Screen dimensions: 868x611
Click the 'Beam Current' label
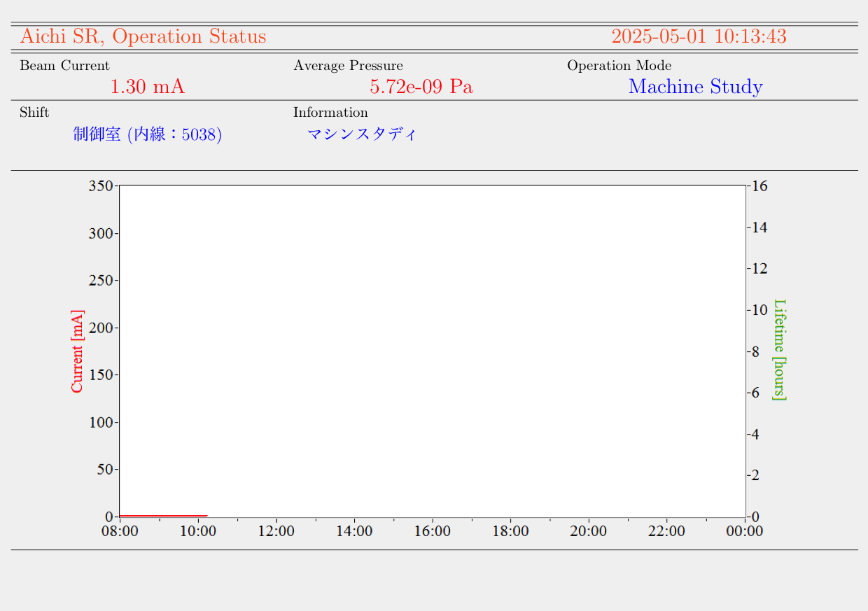pyautogui.click(x=64, y=66)
